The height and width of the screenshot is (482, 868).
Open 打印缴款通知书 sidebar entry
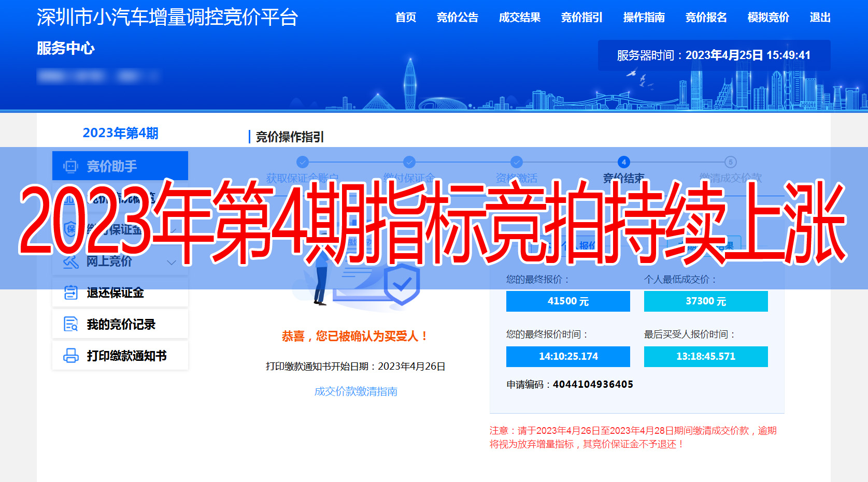(120, 356)
